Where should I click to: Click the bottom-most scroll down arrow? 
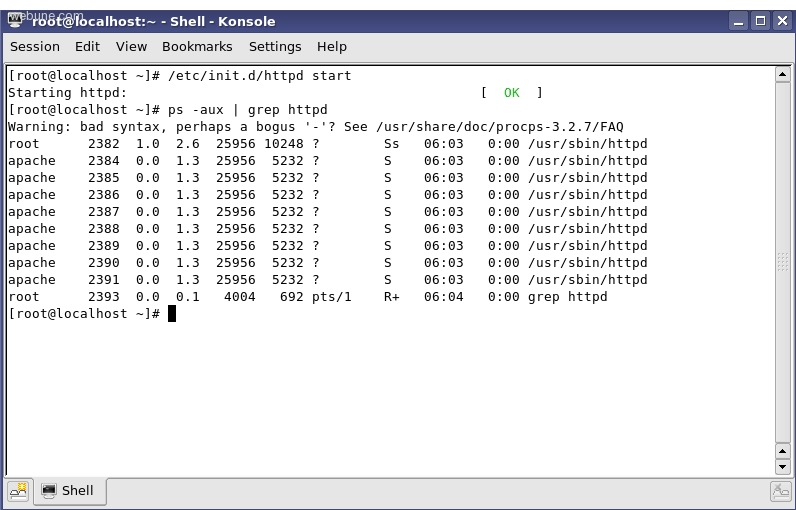click(x=782, y=466)
